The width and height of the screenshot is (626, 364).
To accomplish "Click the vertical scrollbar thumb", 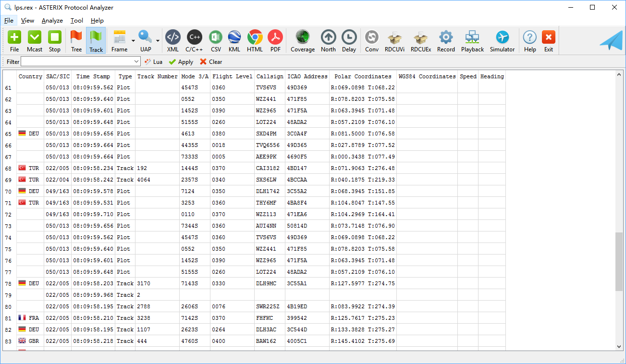I will (619, 262).
